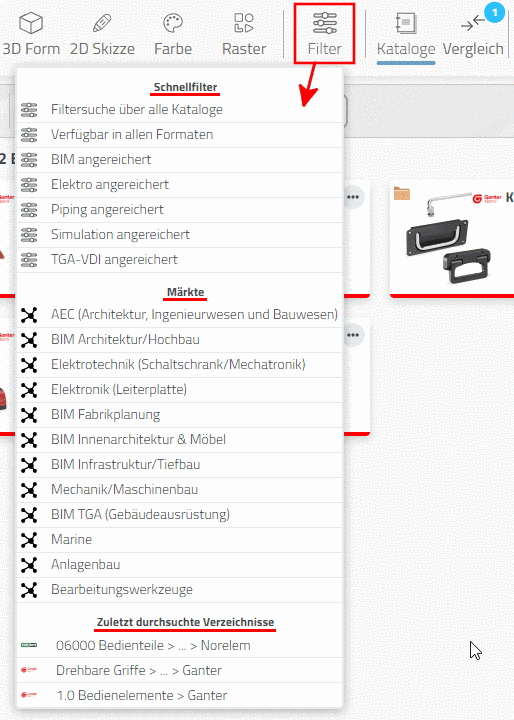Click filter icon beside BIM angereichert

[29, 160]
